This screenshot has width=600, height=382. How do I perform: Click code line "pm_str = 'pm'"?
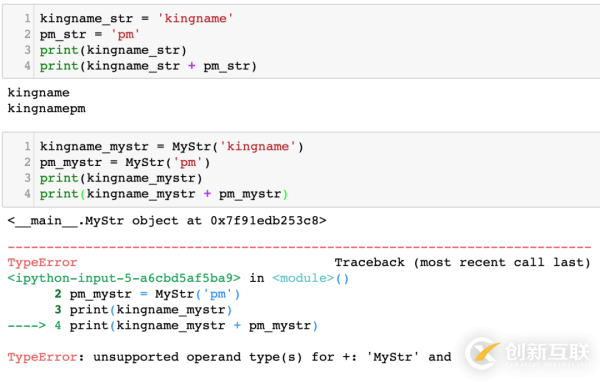coord(90,34)
